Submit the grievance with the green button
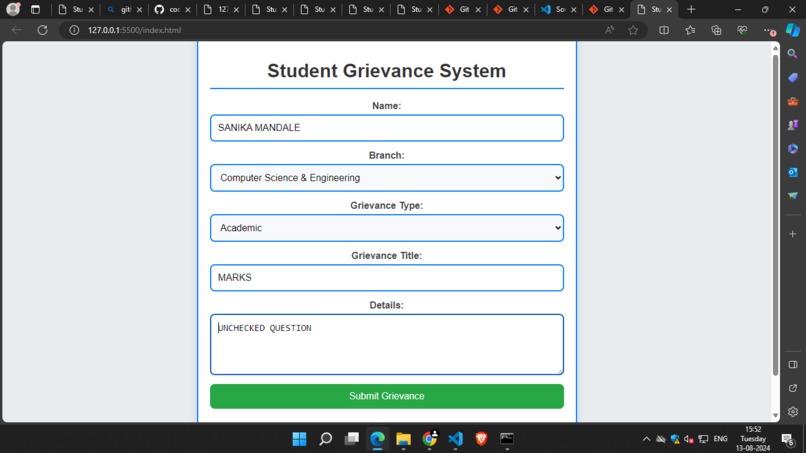The width and height of the screenshot is (806, 453). pos(387,396)
